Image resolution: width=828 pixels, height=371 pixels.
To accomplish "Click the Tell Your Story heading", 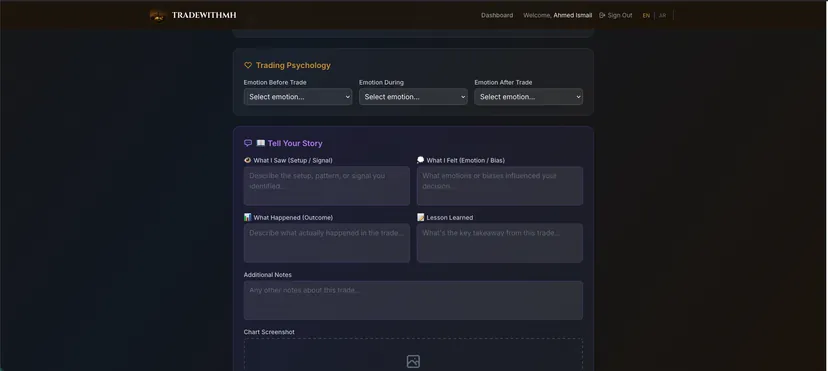I will (x=295, y=143).
